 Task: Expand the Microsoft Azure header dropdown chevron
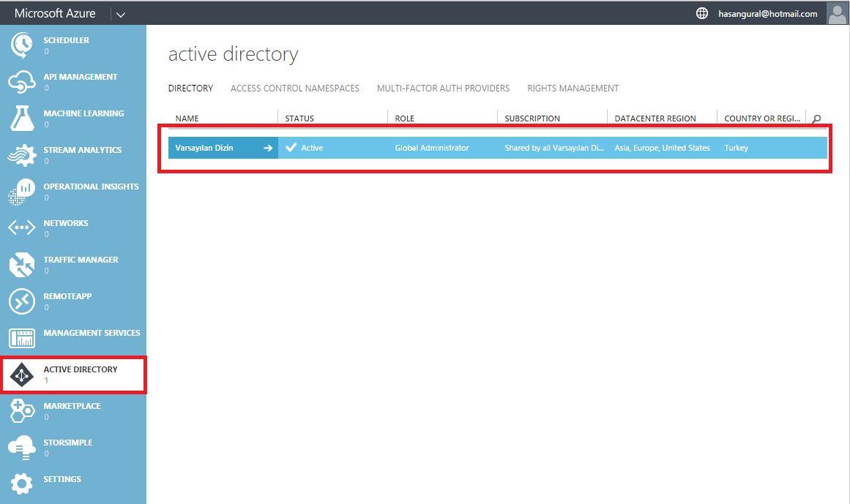pyautogui.click(x=120, y=15)
